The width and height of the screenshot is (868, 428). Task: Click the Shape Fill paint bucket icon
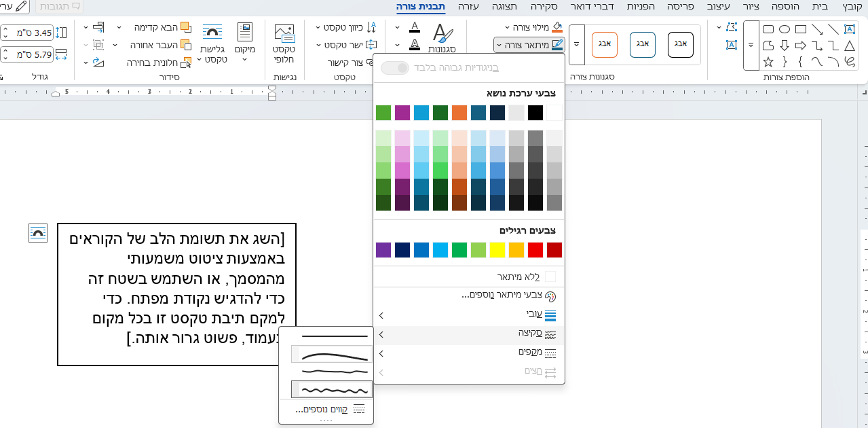558,27
